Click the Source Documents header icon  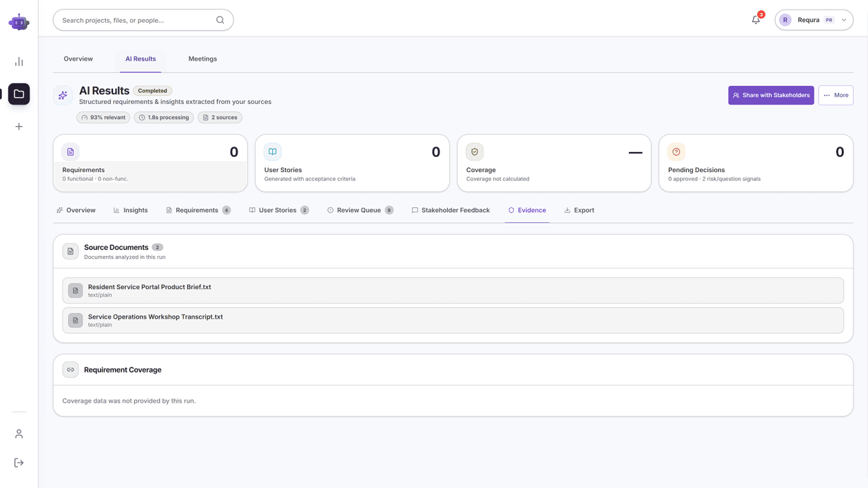coord(70,251)
